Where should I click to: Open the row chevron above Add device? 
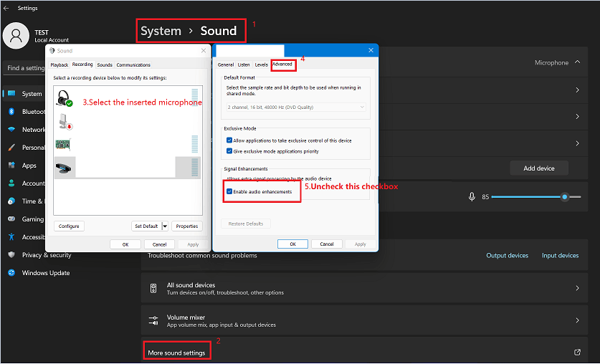(578, 143)
